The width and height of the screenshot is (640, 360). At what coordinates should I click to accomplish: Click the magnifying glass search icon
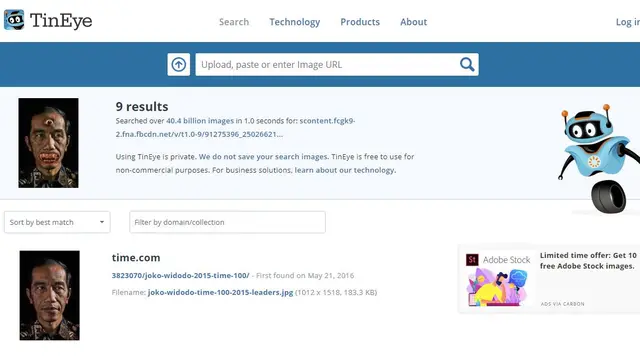[467, 64]
